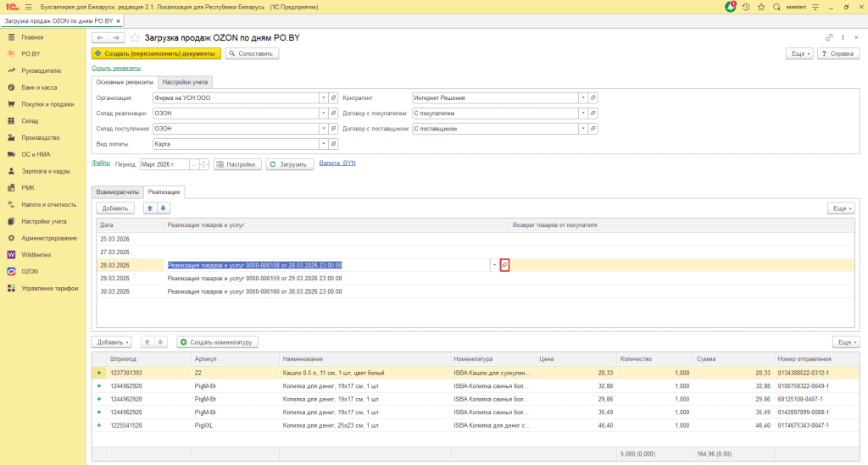This screenshot has height=465, width=868.
Task: Click the Период month input field
Action: click(164, 164)
